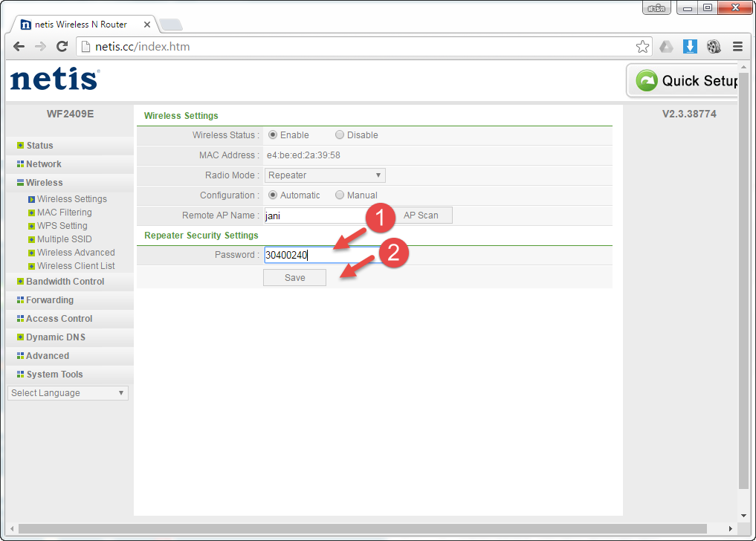Open a new browser tab
Screen dimensions: 756x541
pos(170,24)
